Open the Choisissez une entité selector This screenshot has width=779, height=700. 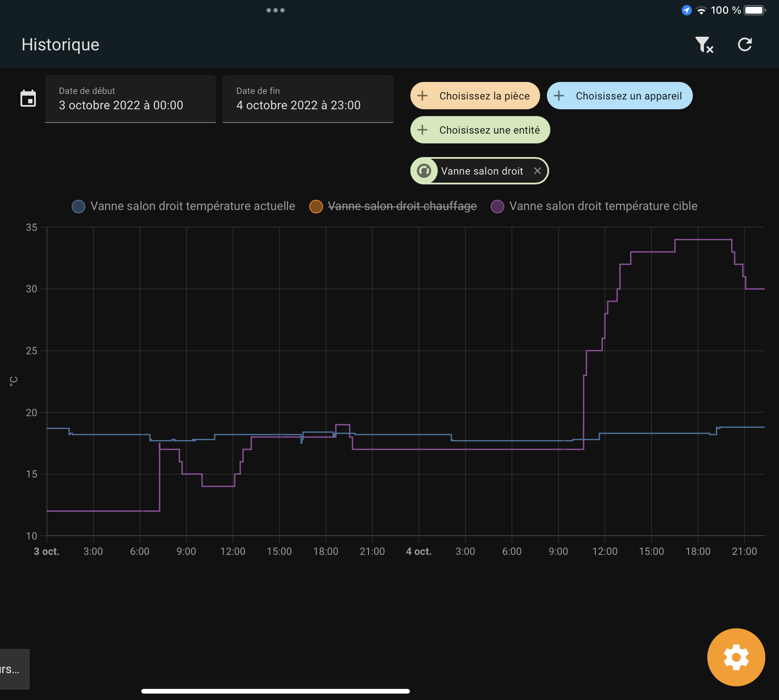pyautogui.click(x=480, y=130)
